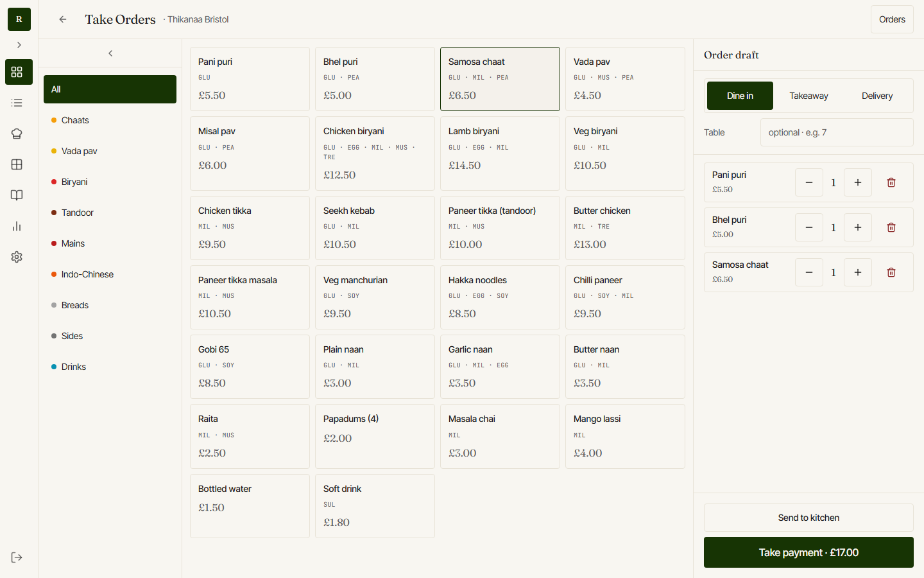Viewport: 924px width, 578px height.
Task: Add Bhel puri item card
Action: tap(375, 79)
